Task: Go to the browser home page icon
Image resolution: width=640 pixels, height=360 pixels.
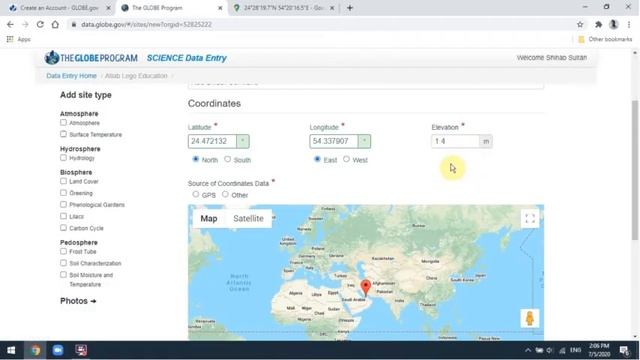Action: (55, 24)
